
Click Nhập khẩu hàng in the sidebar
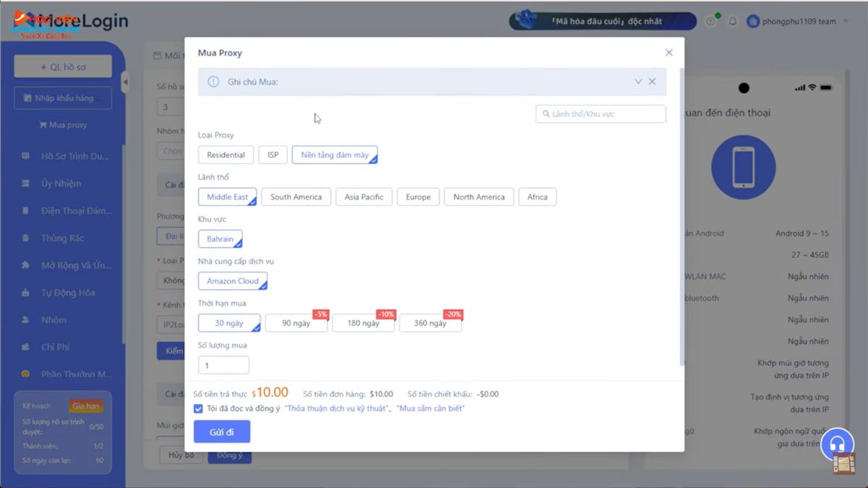click(x=63, y=98)
